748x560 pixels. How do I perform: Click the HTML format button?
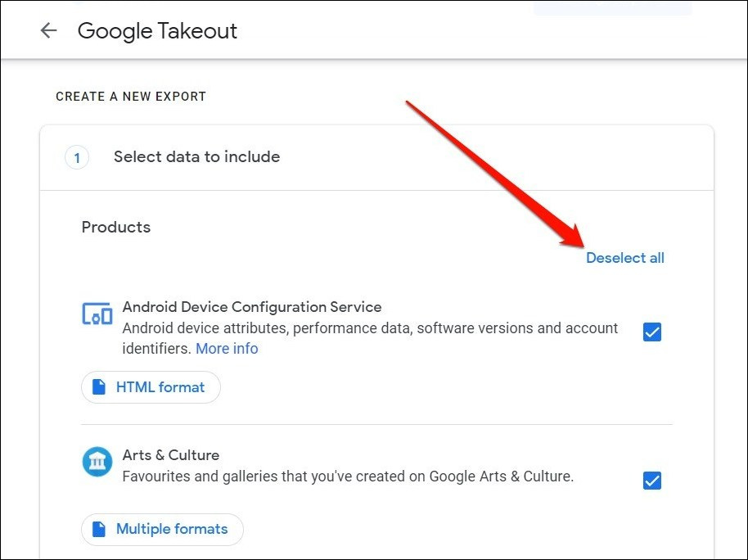point(151,387)
